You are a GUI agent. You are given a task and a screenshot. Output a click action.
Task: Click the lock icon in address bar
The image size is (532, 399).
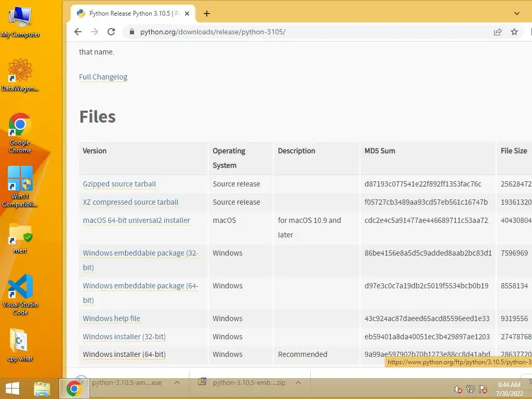click(132, 32)
